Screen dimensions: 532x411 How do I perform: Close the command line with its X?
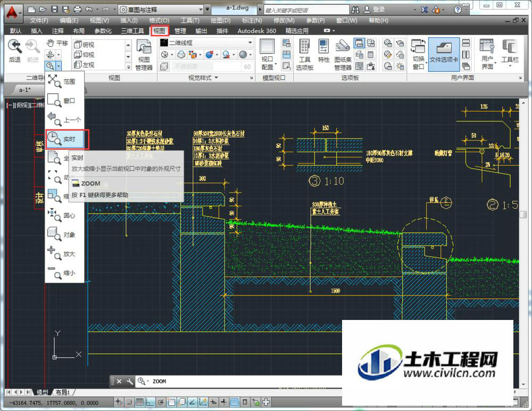(x=119, y=381)
